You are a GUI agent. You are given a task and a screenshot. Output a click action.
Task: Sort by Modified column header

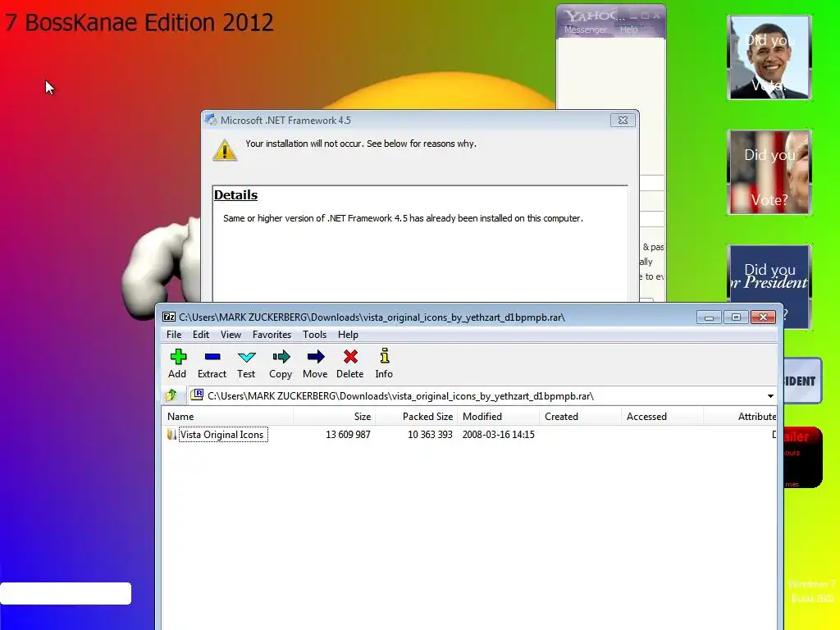[x=498, y=416]
